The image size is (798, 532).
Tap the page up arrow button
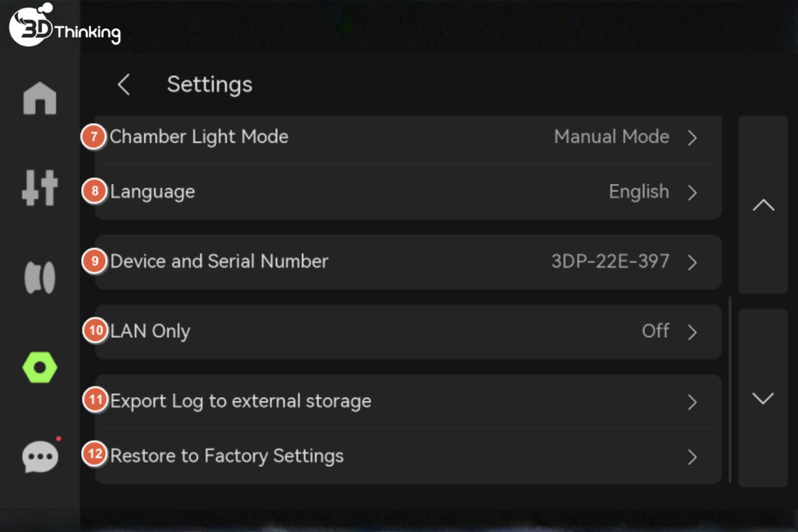click(x=763, y=205)
